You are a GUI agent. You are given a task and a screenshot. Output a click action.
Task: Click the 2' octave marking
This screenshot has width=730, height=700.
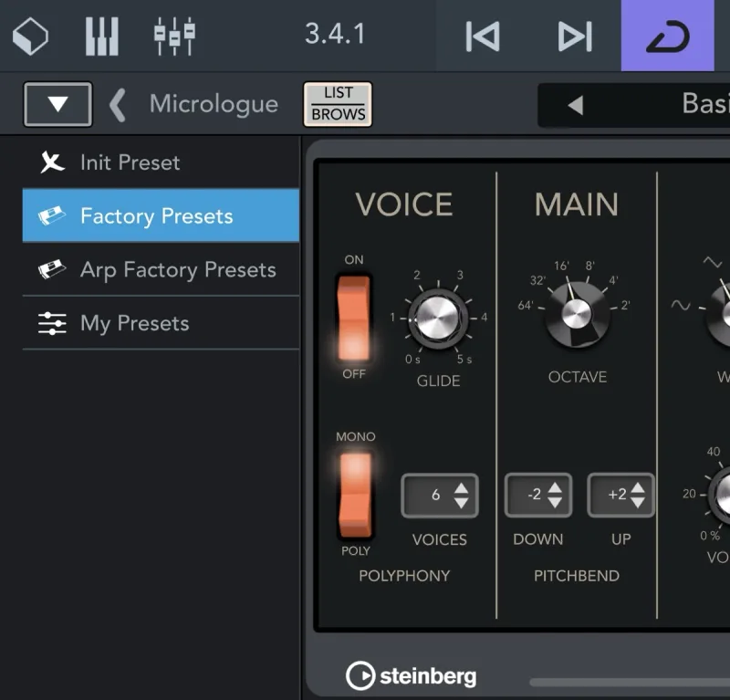click(x=625, y=305)
